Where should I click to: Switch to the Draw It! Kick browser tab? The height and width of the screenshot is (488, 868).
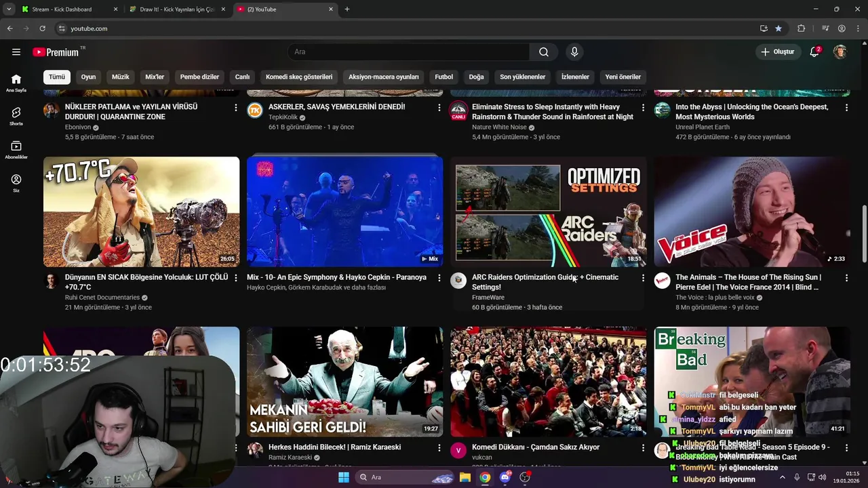click(x=178, y=9)
